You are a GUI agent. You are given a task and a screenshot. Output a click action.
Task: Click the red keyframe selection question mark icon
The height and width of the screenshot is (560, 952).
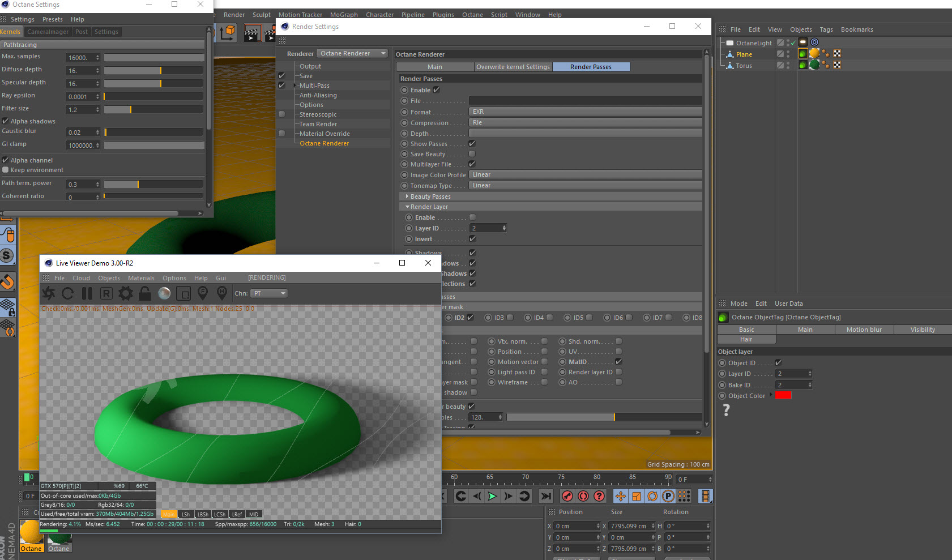click(x=599, y=497)
